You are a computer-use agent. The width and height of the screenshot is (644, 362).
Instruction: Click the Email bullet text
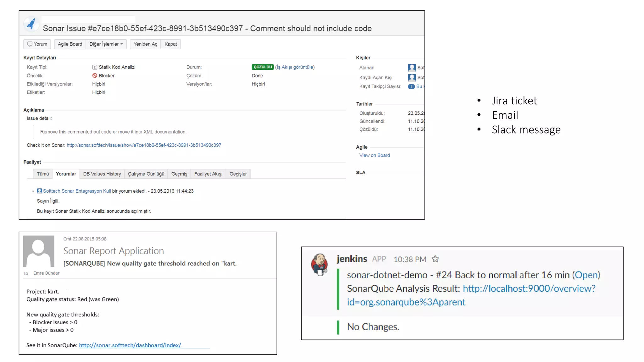[x=505, y=115]
